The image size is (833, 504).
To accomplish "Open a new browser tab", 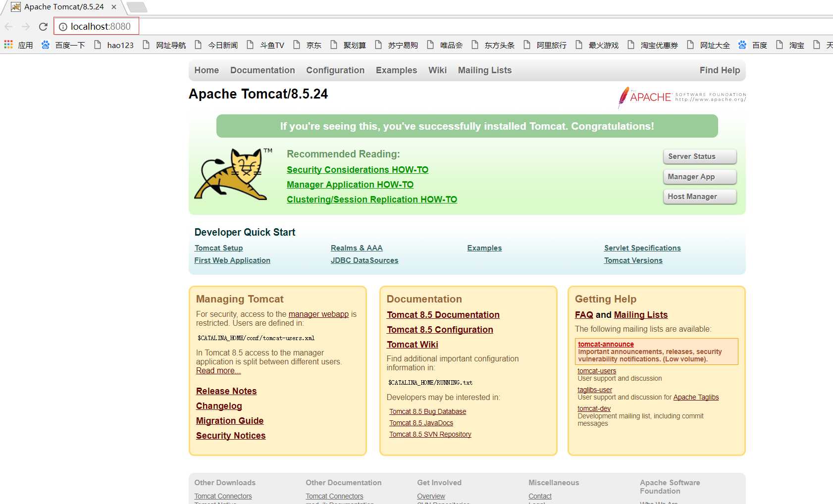I will click(x=137, y=7).
